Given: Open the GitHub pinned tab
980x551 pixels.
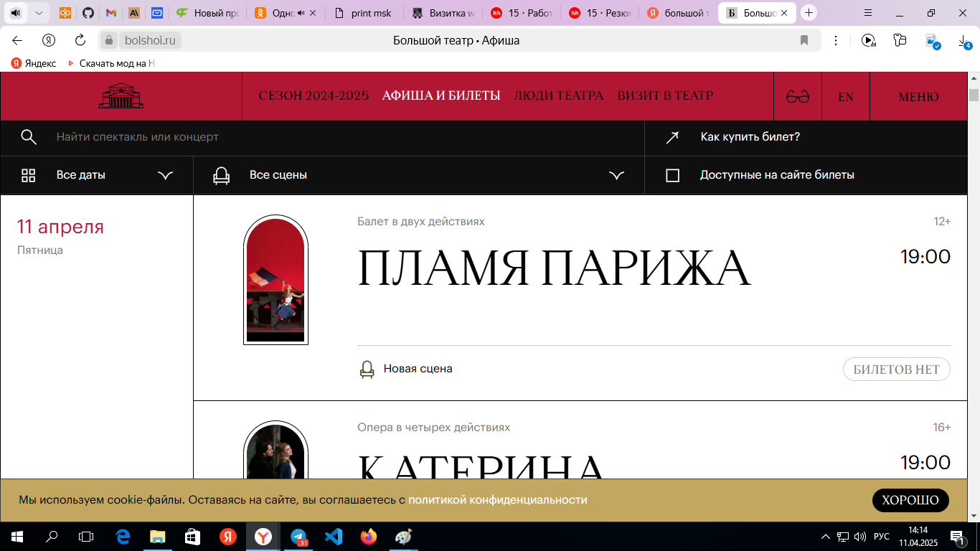Looking at the screenshot, I should click(x=88, y=13).
